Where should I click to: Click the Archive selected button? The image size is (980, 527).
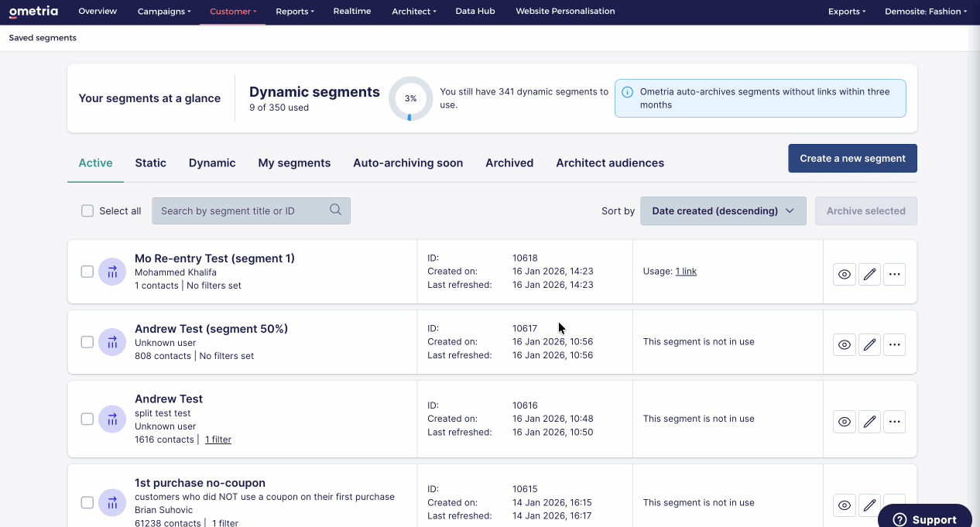[865, 210]
